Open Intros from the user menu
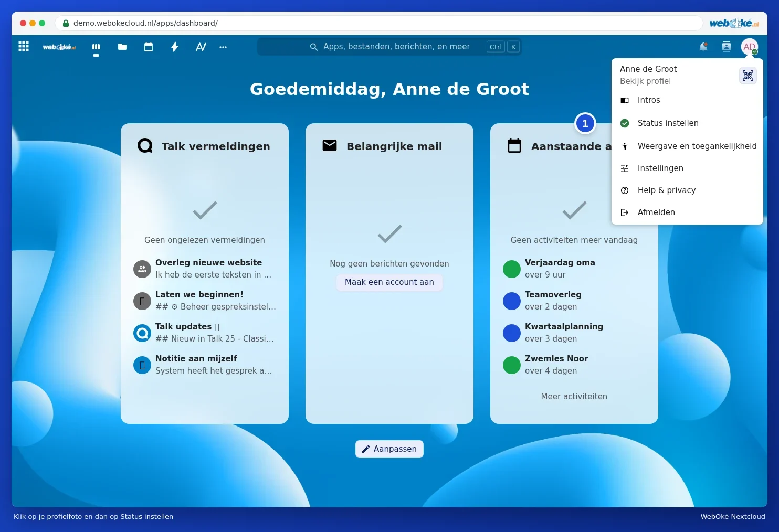This screenshot has width=779, height=532. pyautogui.click(x=687, y=100)
